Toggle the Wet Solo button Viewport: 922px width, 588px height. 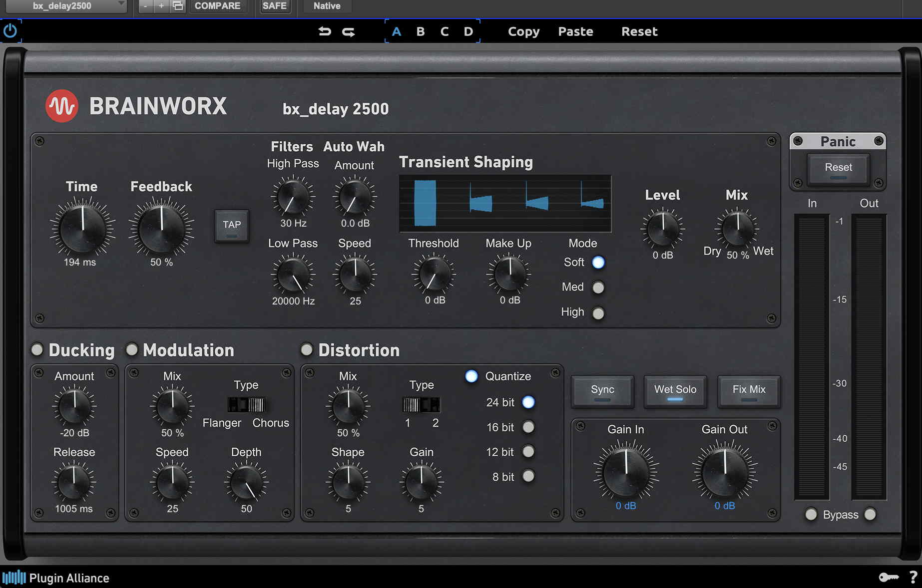(675, 391)
